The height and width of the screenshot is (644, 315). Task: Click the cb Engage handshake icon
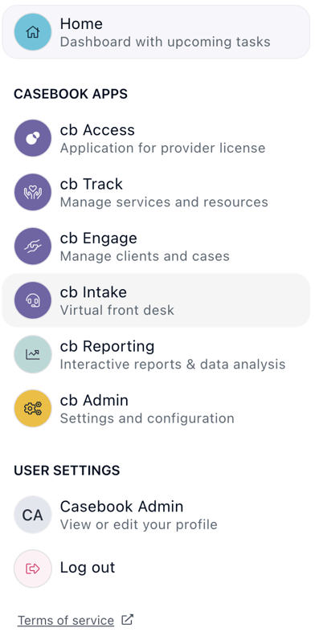32,247
